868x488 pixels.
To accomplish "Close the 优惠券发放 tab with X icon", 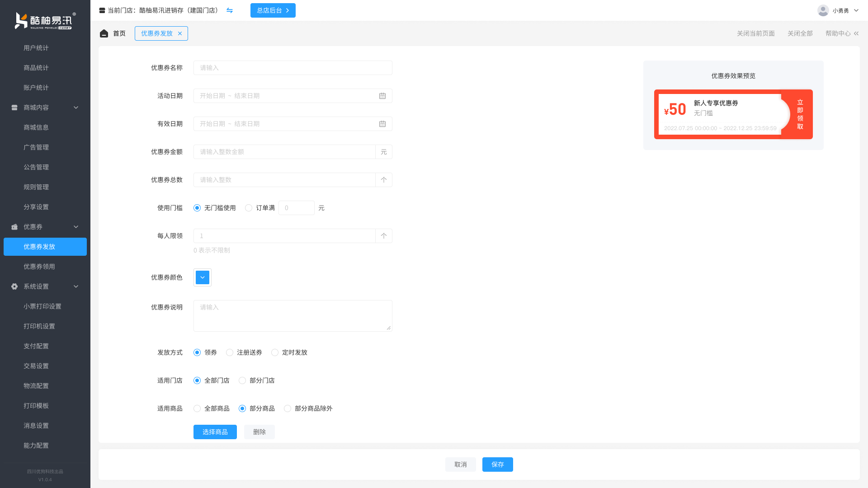I will (x=180, y=33).
